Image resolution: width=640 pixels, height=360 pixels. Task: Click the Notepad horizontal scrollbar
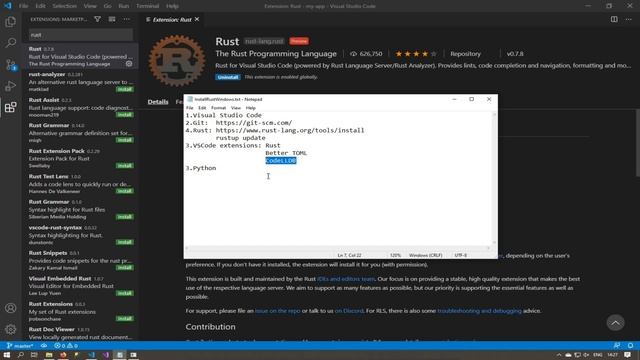click(338, 248)
